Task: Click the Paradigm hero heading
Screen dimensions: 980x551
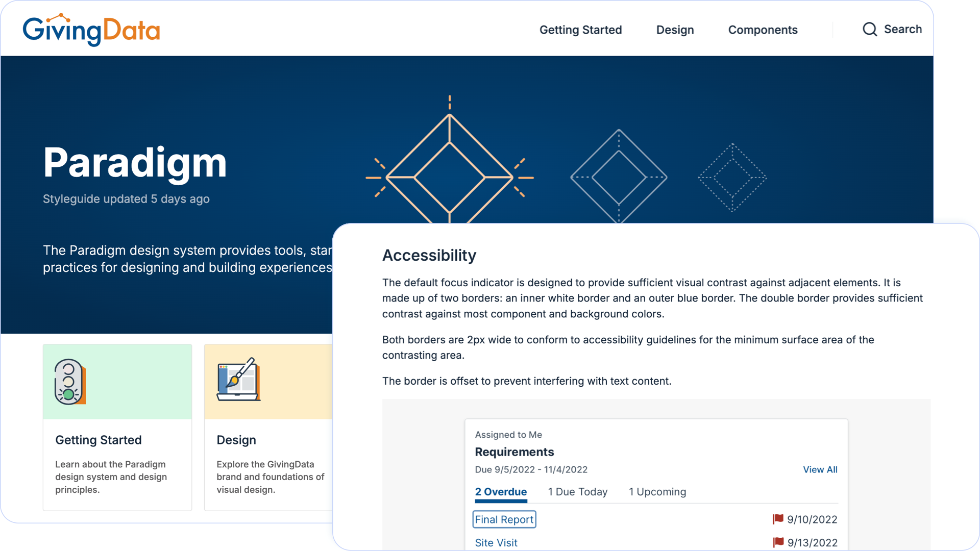Action: point(135,163)
